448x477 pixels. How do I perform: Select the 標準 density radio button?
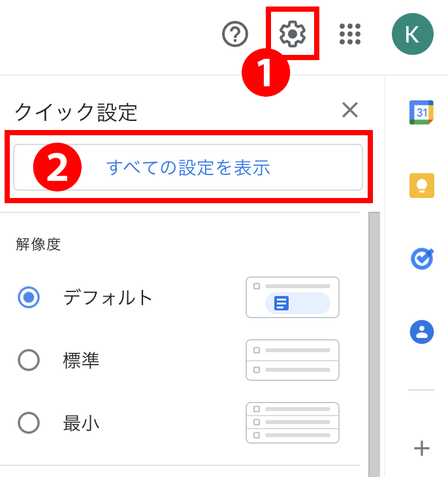(x=29, y=360)
